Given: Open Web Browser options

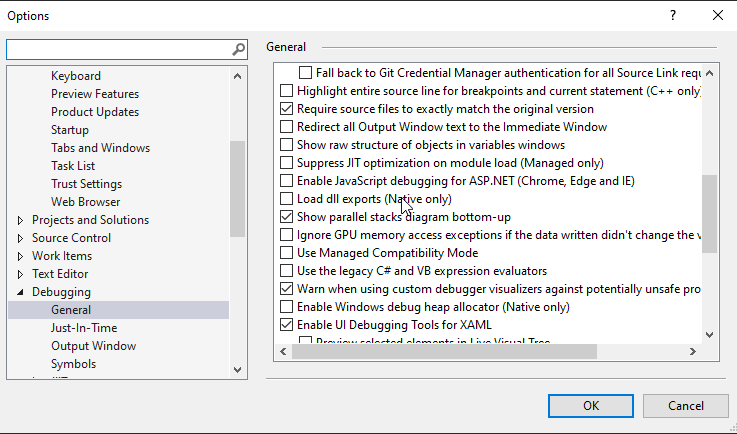Looking at the screenshot, I should point(86,202).
